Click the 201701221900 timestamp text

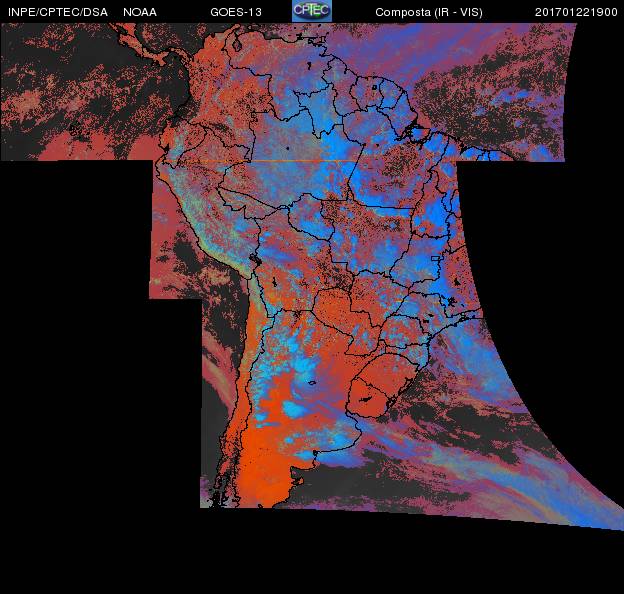coord(576,12)
